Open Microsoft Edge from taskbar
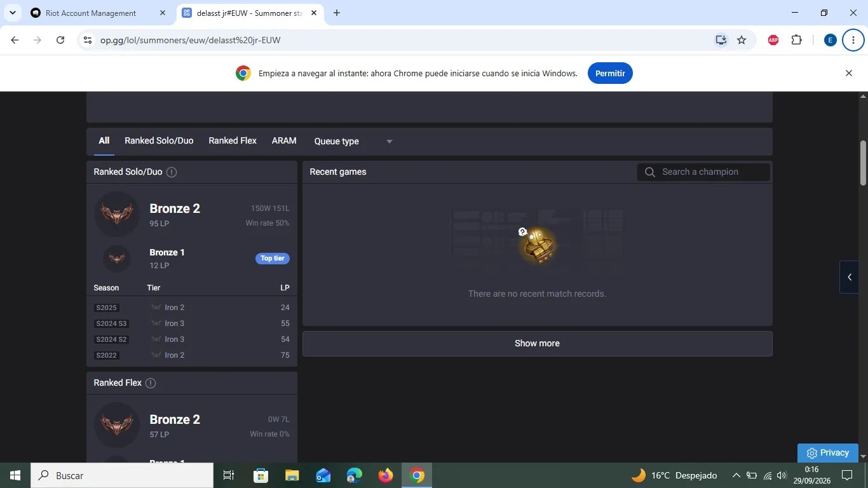Viewport: 868px width, 488px height. [355, 475]
